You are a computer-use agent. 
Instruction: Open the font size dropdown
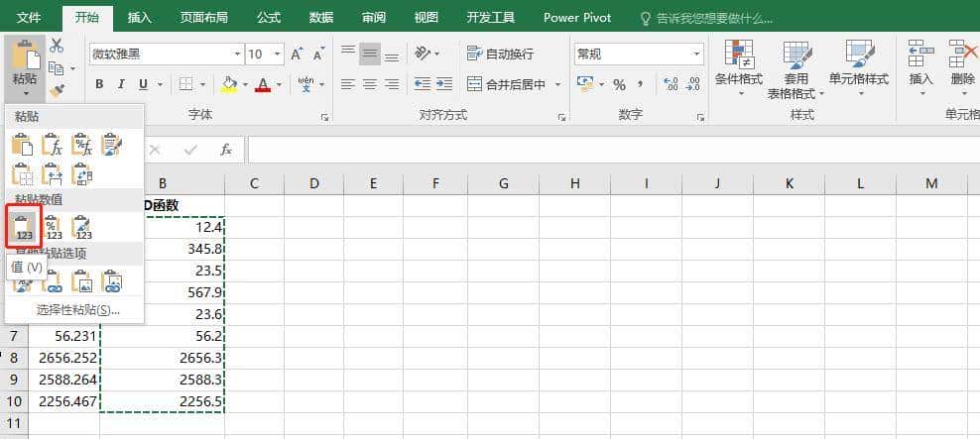[277, 55]
